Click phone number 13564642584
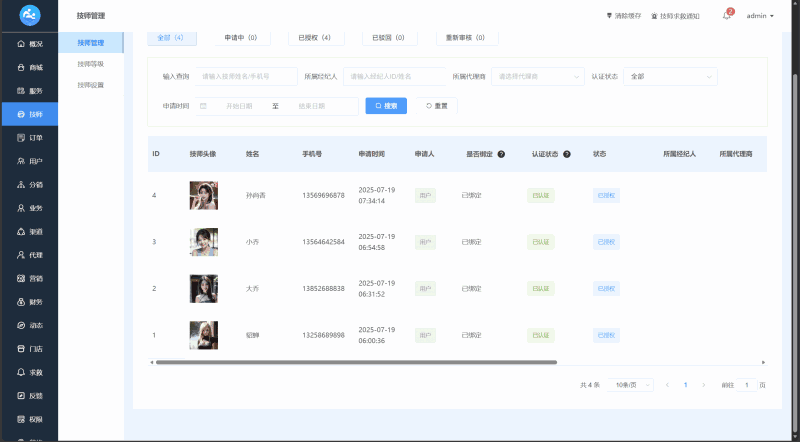 [x=323, y=242]
